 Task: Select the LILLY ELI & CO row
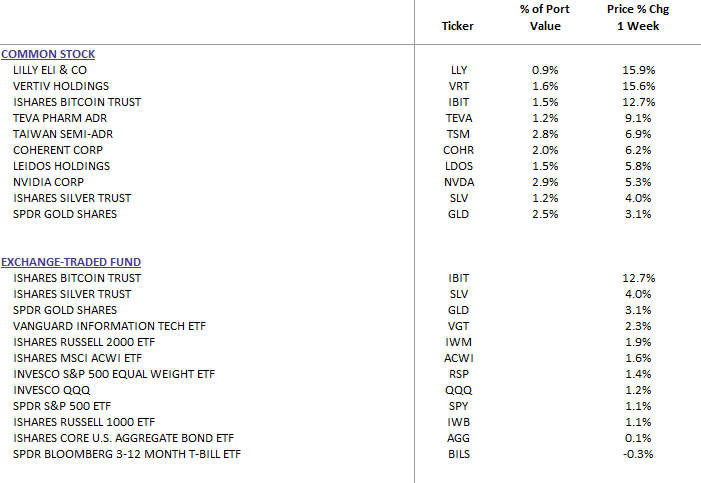52,70
